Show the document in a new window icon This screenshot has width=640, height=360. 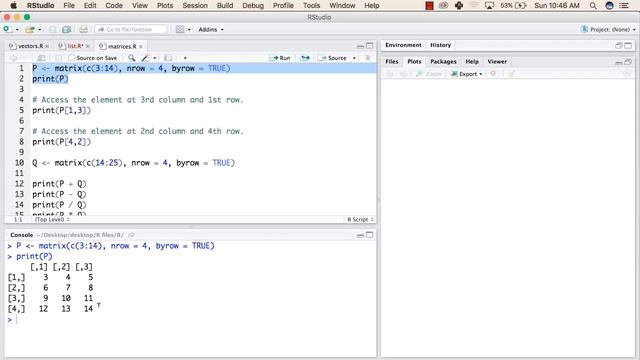pos(41,58)
